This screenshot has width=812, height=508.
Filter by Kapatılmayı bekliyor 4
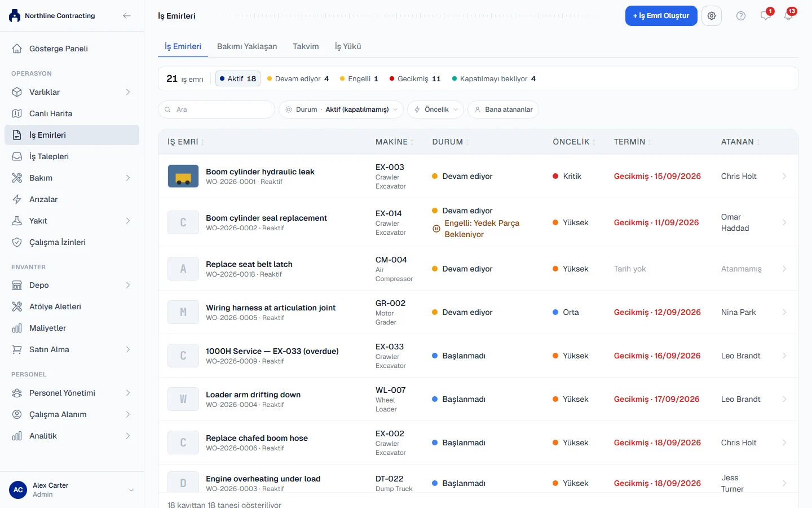[494, 78]
